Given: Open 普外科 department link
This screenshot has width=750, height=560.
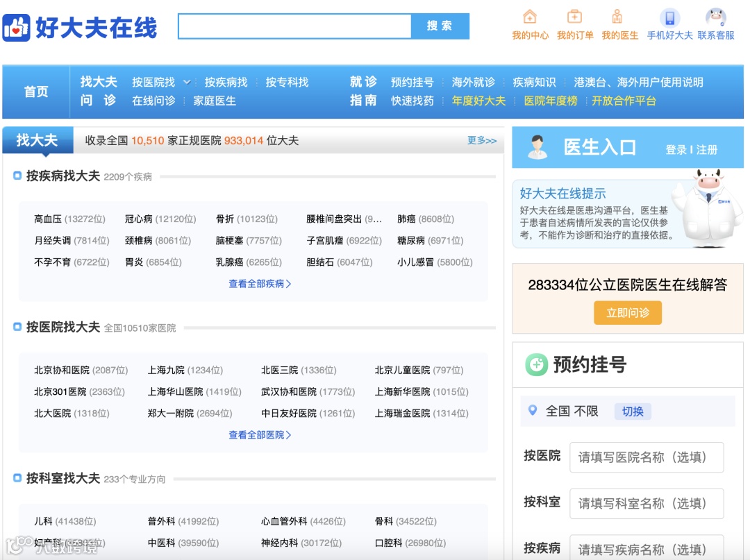Looking at the screenshot, I should pos(161,521).
